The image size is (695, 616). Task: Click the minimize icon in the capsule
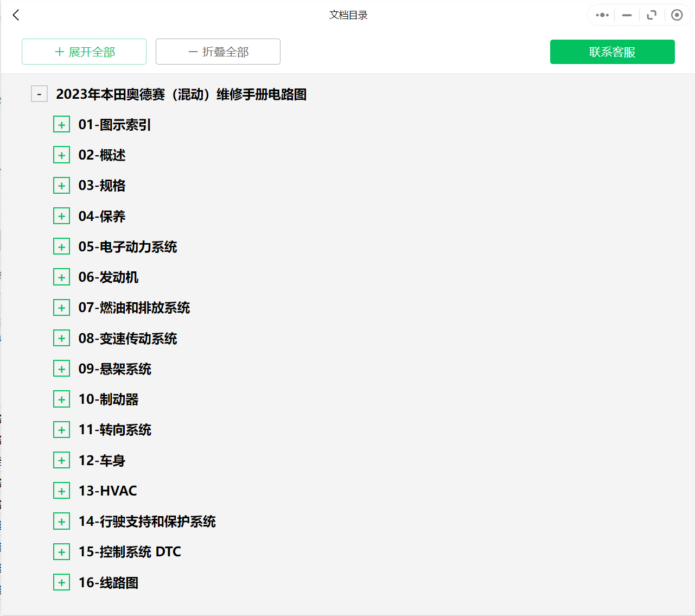pos(626,15)
